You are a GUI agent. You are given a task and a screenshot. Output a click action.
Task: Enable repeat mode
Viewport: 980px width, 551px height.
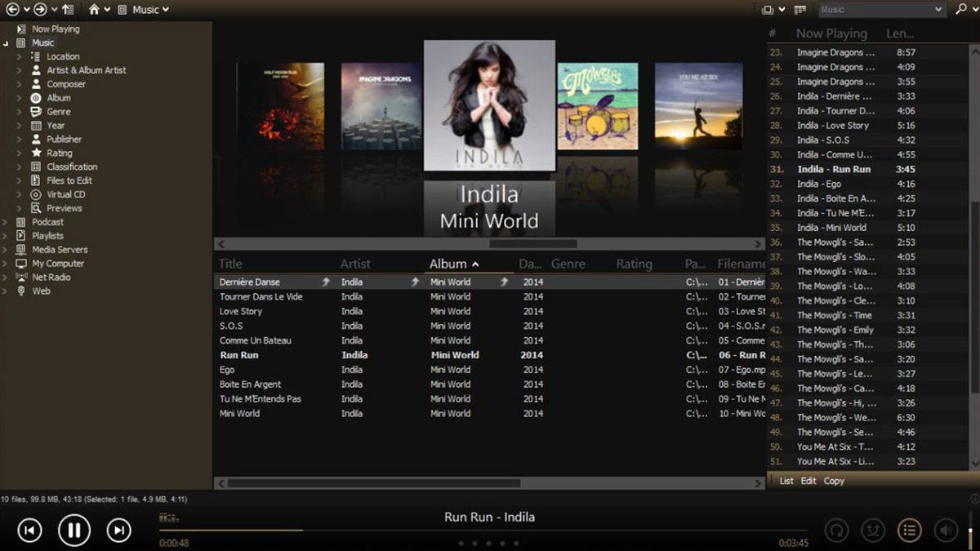tap(837, 531)
